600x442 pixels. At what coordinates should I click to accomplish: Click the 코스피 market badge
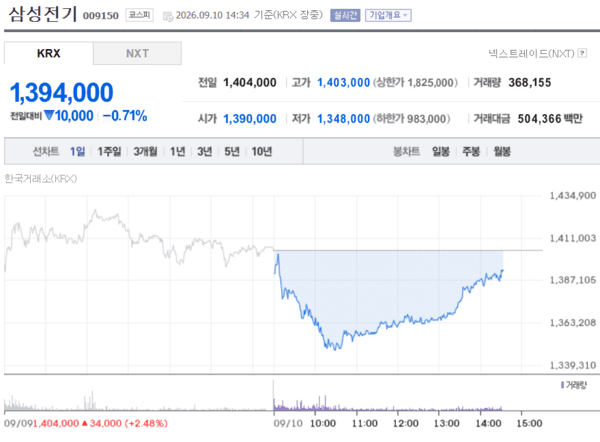click(140, 15)
